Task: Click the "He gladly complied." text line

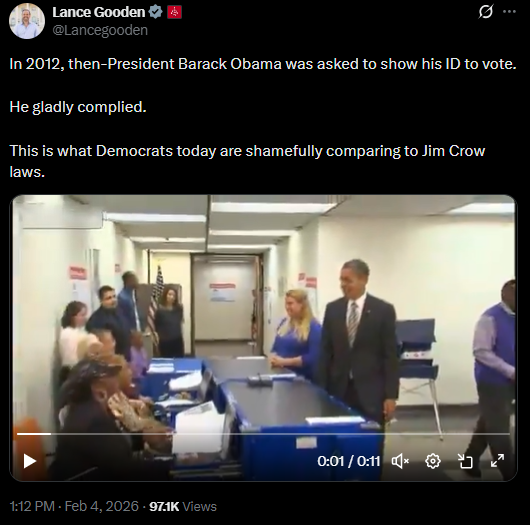Action: pos(78,107)
